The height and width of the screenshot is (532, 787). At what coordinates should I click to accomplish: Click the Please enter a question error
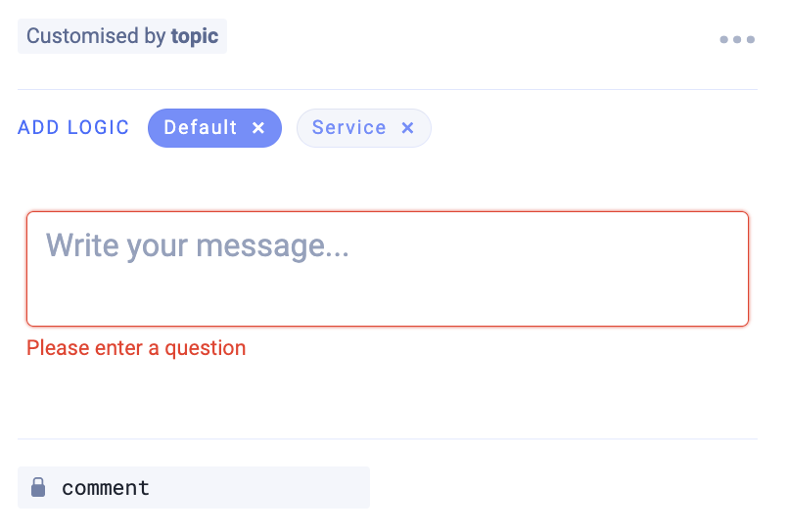point(136,348)
